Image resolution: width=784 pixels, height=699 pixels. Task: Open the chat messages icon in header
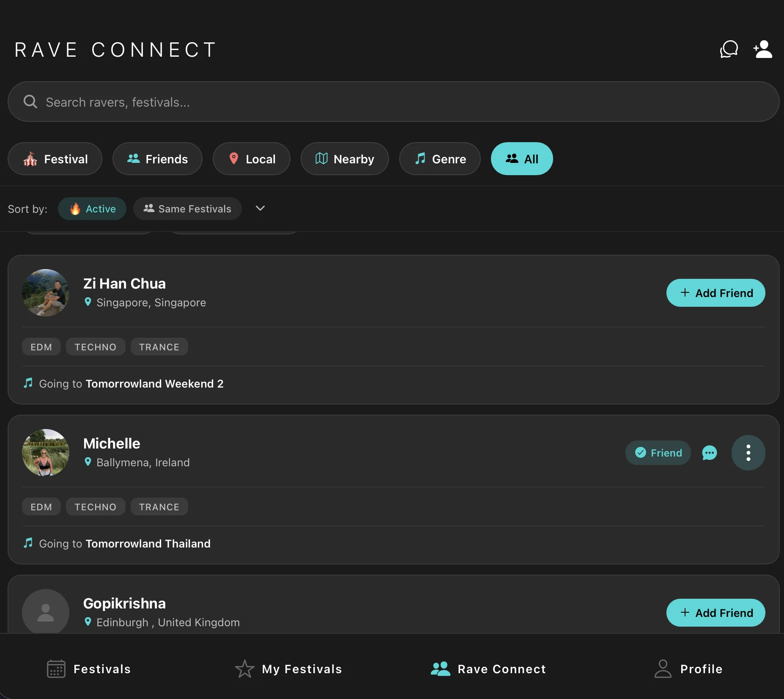click(x=729, y=50)
